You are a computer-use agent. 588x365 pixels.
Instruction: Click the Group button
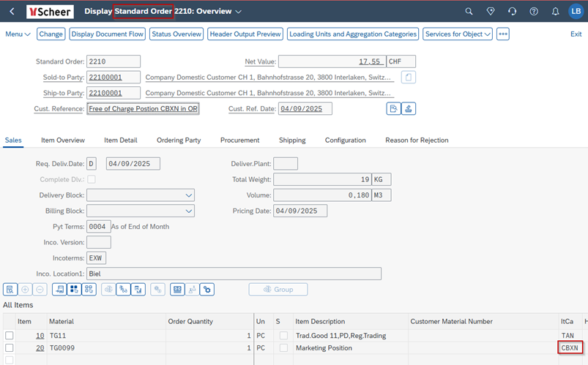[278, 290]
